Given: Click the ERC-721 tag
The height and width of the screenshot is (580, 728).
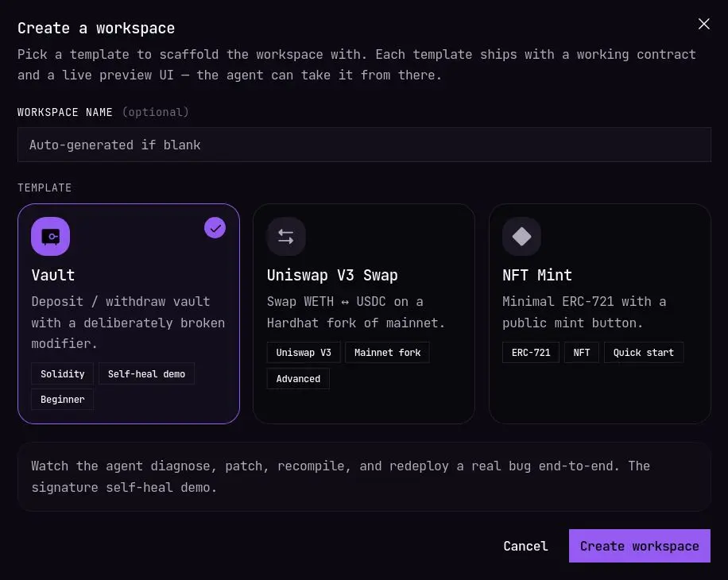Looking at the screenshot, I should pyautogui.click(x=531, y=352).
